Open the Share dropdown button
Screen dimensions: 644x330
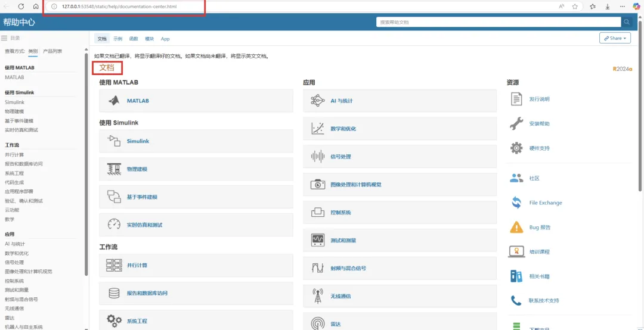[615, 38]
